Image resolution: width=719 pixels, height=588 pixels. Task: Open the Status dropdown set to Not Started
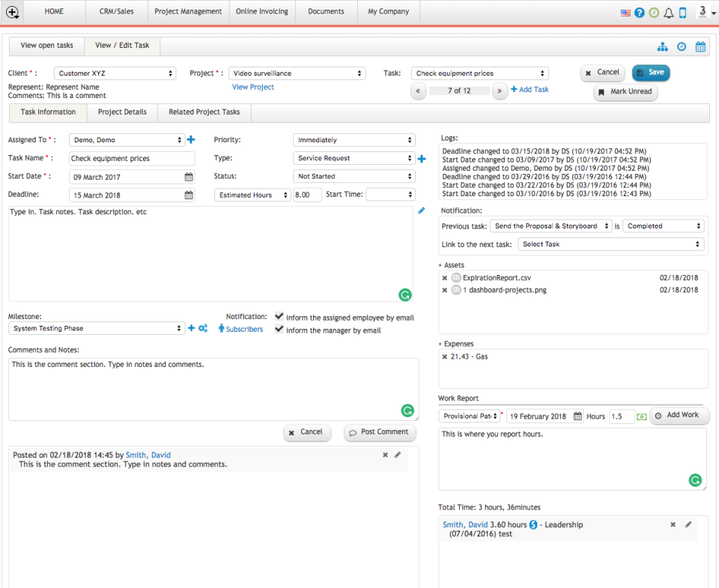[354, 176]
